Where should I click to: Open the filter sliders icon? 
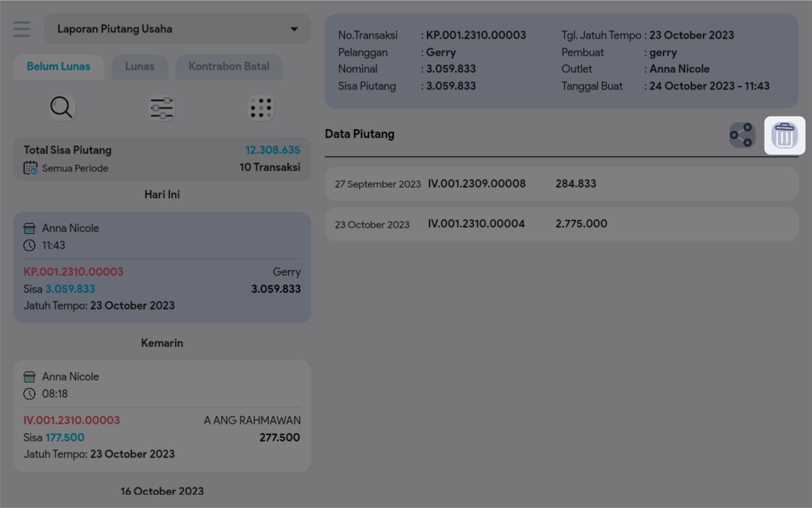[x=162, y=108]
